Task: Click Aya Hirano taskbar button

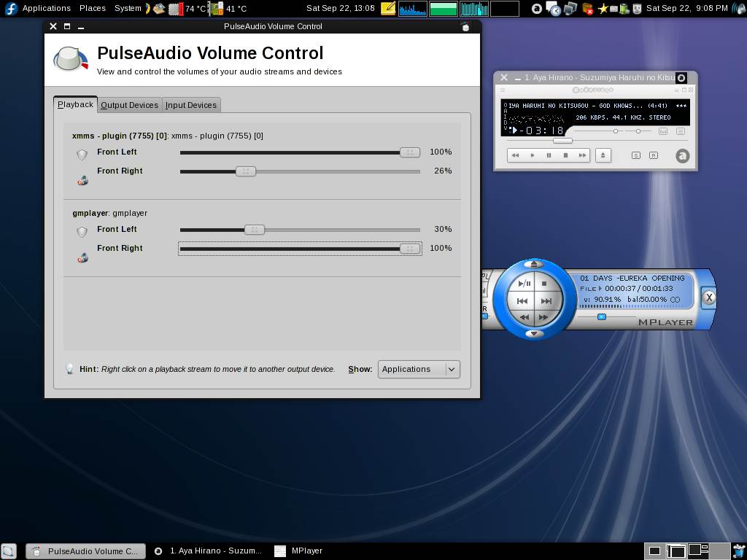Action: 208,551
